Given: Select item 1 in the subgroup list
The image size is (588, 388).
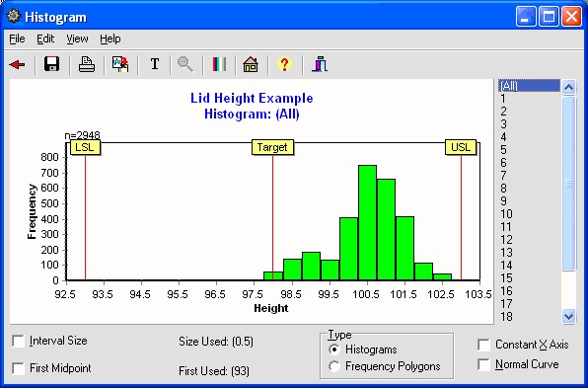Looking at the screenshot, I should point(529,99).
